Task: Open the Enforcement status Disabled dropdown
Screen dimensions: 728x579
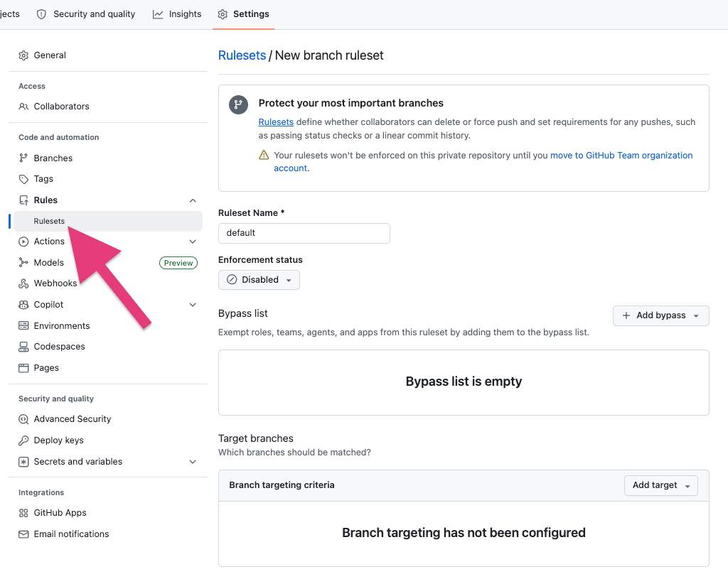Action: pyautogui.click(x=259, y=280)
